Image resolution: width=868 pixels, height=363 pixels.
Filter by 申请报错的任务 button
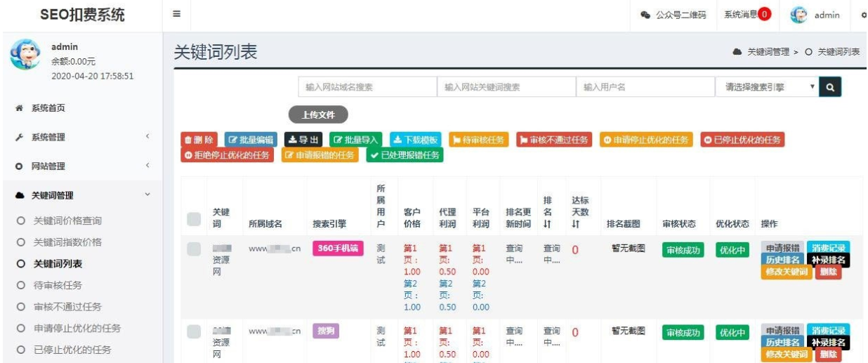(320, 155)
